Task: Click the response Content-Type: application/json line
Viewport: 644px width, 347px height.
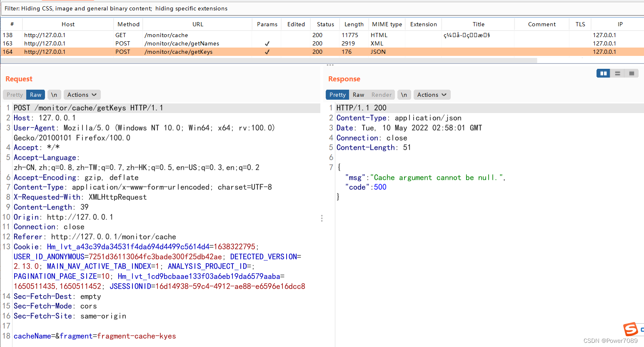Action: point(399,118)
